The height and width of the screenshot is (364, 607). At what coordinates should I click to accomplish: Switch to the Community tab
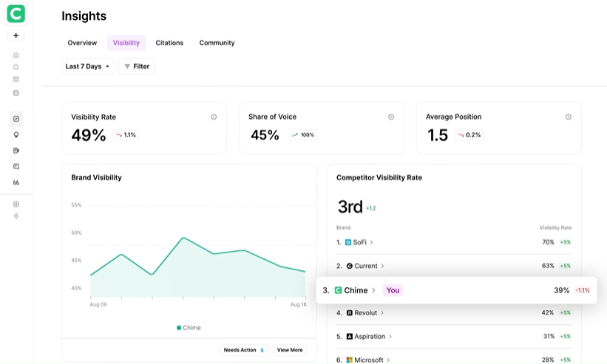click(x=217, y=43)
